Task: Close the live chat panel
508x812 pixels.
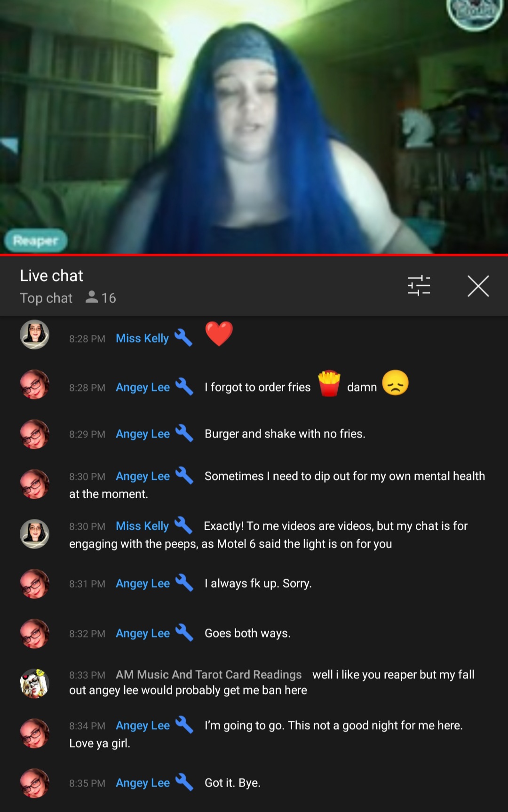Action: (x=478, y=286)
